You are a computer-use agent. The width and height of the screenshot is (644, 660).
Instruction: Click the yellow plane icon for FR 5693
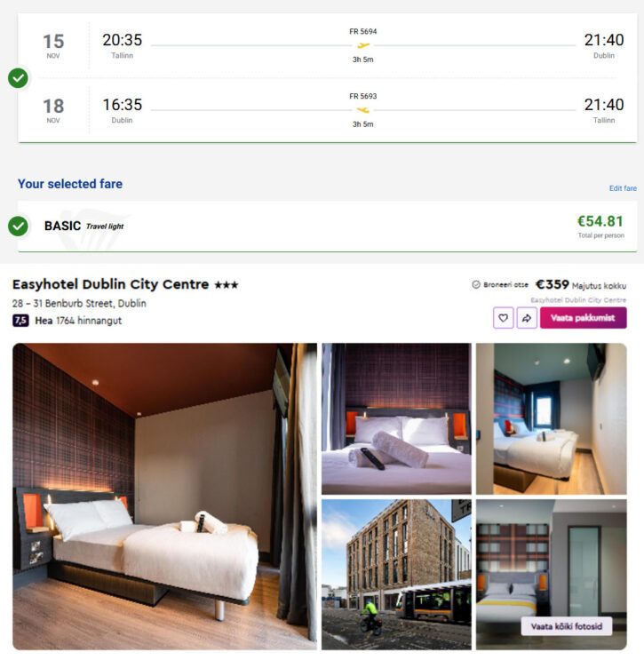[x=363, y=110]
